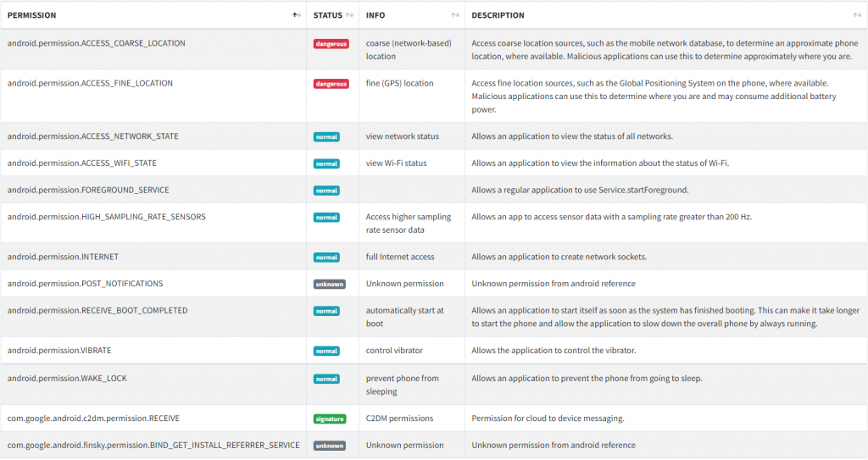This screenshot has height=460, width=868.
Task: Click the normal badge for ACCESS_NETWORK_STATE
Action: (x=326, y=137)
